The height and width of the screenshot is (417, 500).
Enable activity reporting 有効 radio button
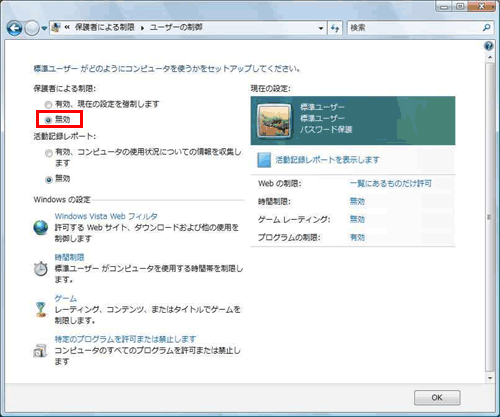[x=49, y=153]
